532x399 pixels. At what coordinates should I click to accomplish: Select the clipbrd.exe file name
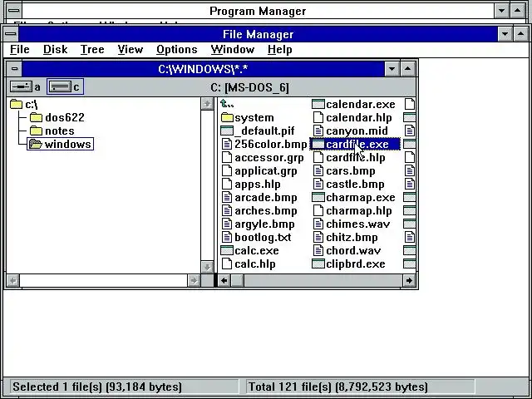click(355, 264)
